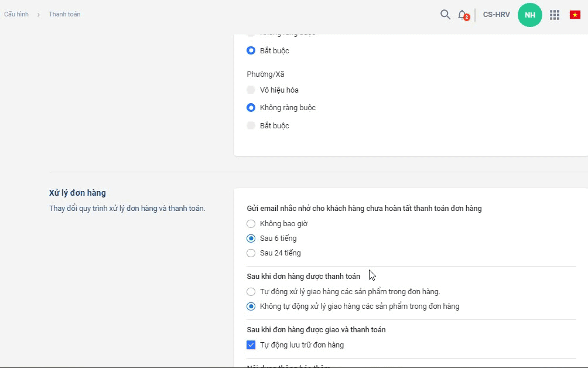Select Sau 6 tiếng reminder option
Viewport: 588px width, 368px height.
[x=251, y=238]
